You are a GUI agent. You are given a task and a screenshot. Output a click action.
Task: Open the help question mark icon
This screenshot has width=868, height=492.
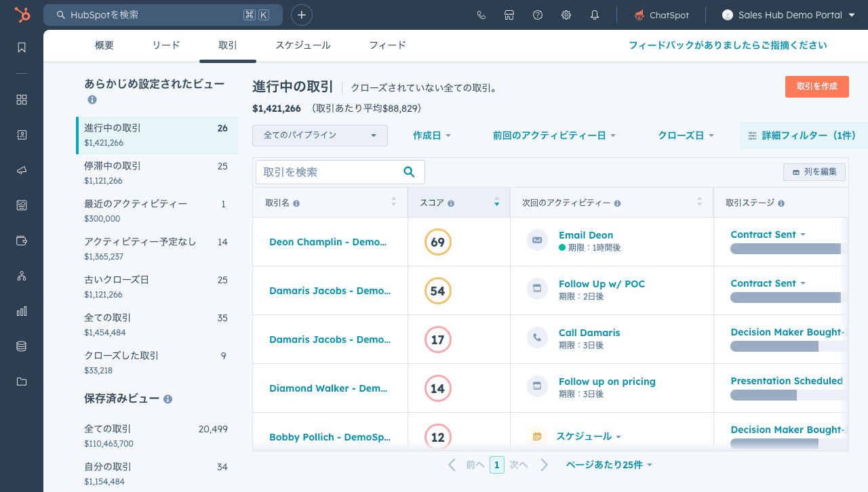coord(538,15)
